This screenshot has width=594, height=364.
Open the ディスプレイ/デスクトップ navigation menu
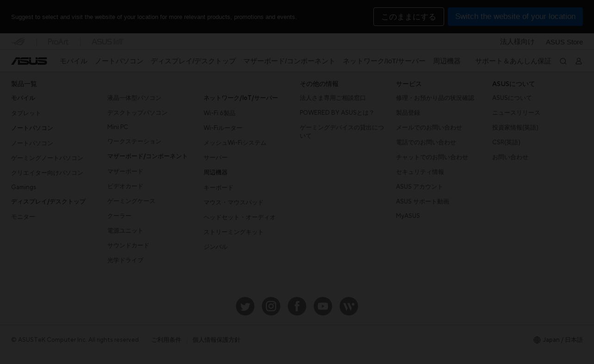click(193, 61)
